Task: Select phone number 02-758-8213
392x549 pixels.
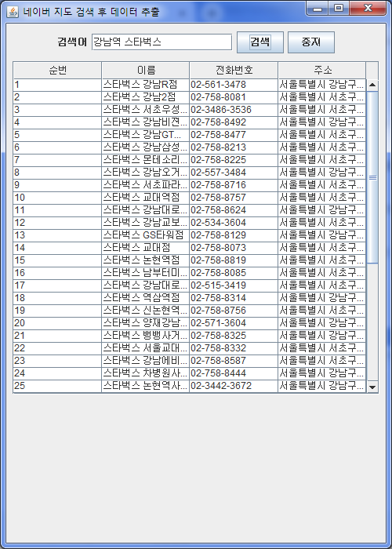Action: point(234,147)
